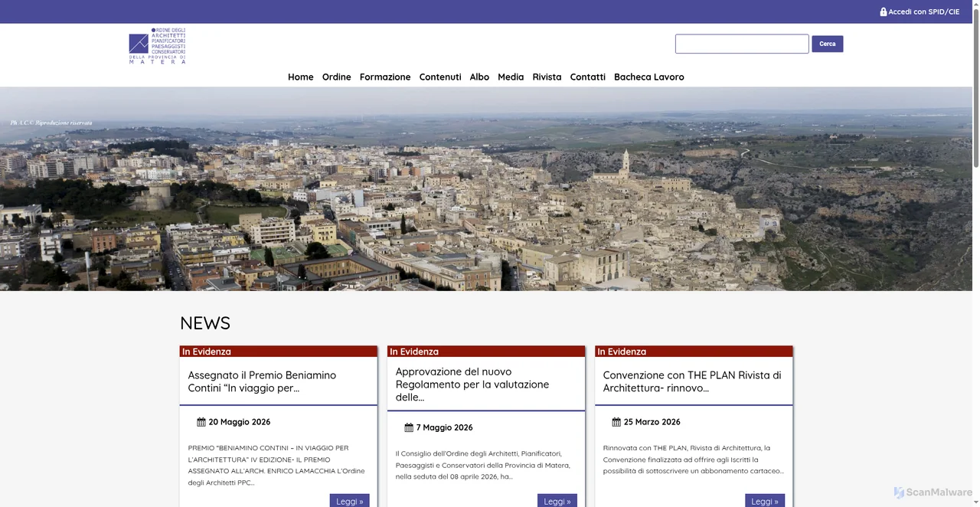Click the lock icon beside Accedi con SPID/CIE
Image resolution: width=980 pixels, height=507 pixels.
(x=883, y=11)
